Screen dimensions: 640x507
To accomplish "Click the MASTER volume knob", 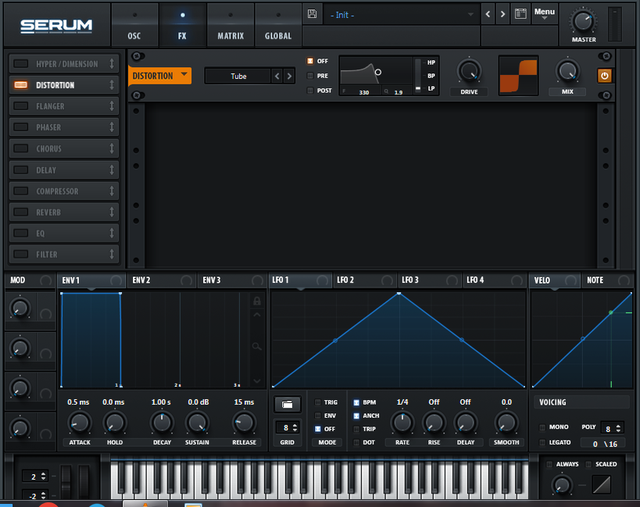I will click(583, 21).
